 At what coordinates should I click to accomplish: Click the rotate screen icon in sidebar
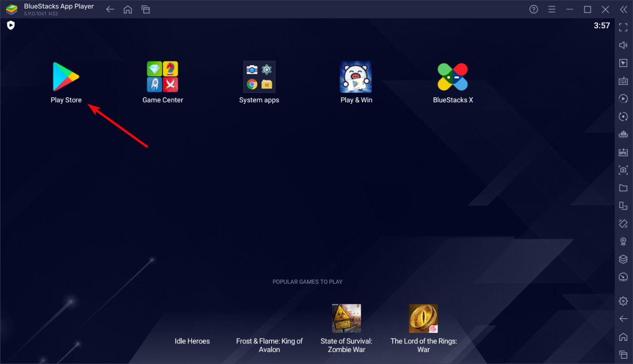pyautogui.click(x=623, y=206)
